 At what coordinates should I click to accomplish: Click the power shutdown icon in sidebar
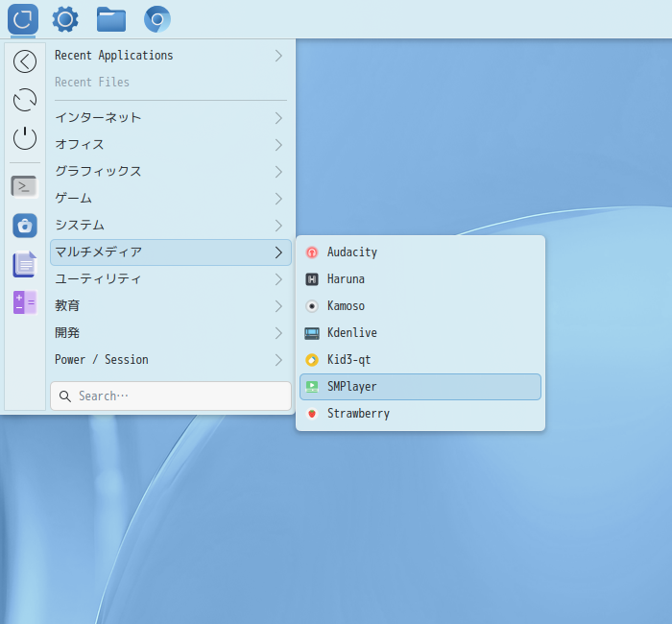click(25, 138)
